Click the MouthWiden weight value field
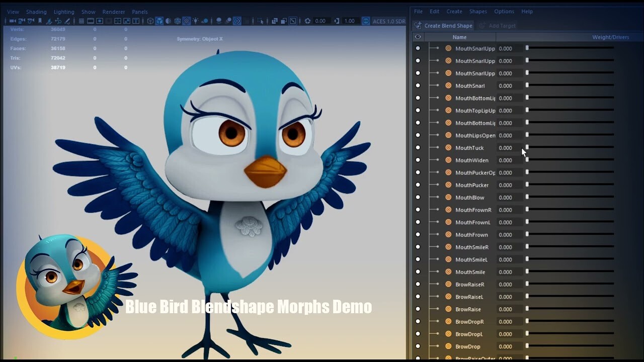Screen dimensions: 644x362 (x=505, y=160)
